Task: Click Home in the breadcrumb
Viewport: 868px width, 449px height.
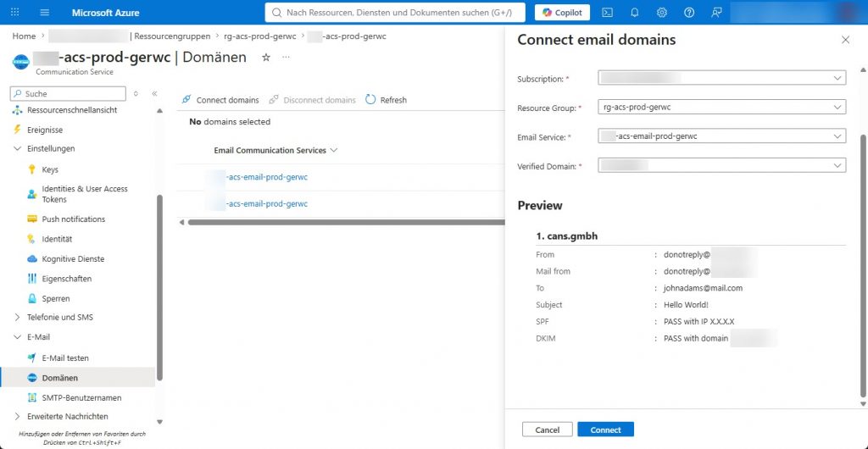Action: click(24, 36)
